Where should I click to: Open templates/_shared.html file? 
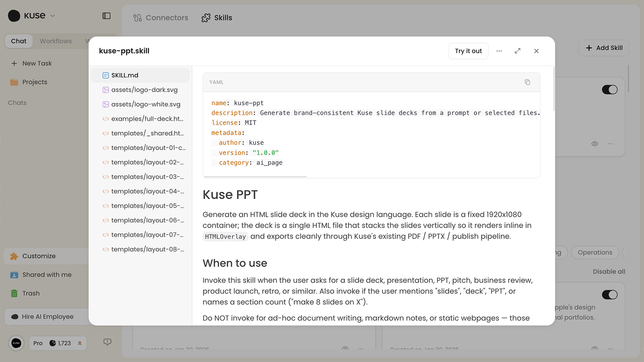[x=140, y=133]
